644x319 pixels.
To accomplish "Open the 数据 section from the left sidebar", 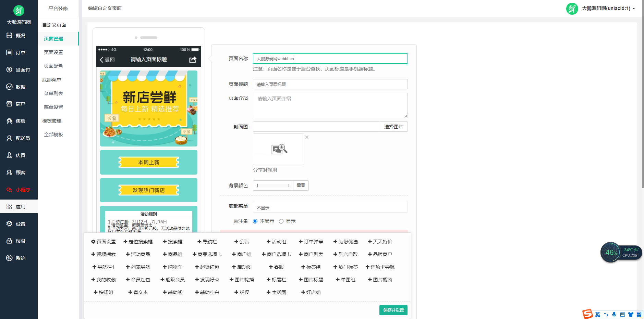I will click(x=9, y=87).
